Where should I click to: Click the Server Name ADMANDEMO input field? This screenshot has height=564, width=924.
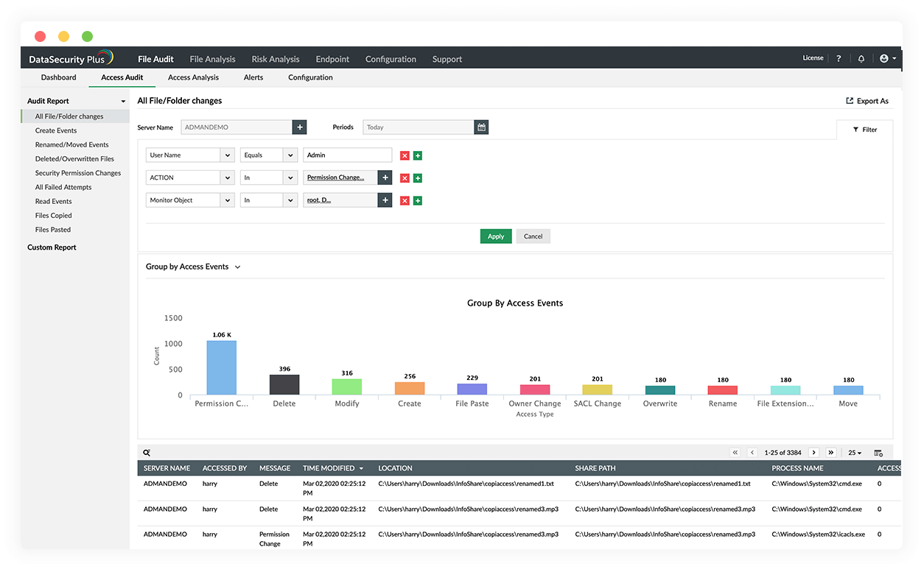tap(237, 127)
